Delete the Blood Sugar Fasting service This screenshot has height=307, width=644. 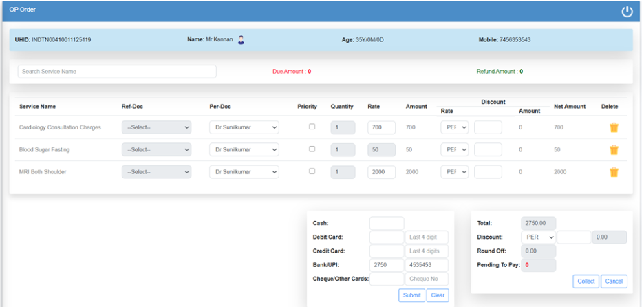point(614,150)
